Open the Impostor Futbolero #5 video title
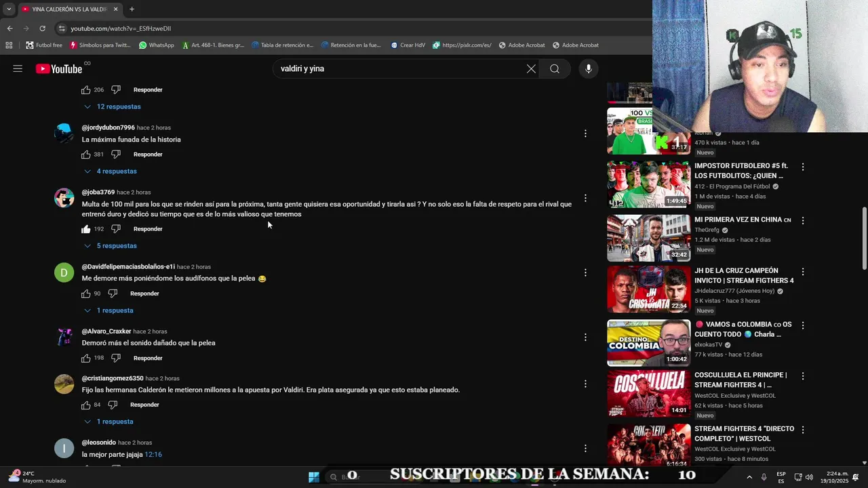This screenshot has width=868, height=488. 742,170
